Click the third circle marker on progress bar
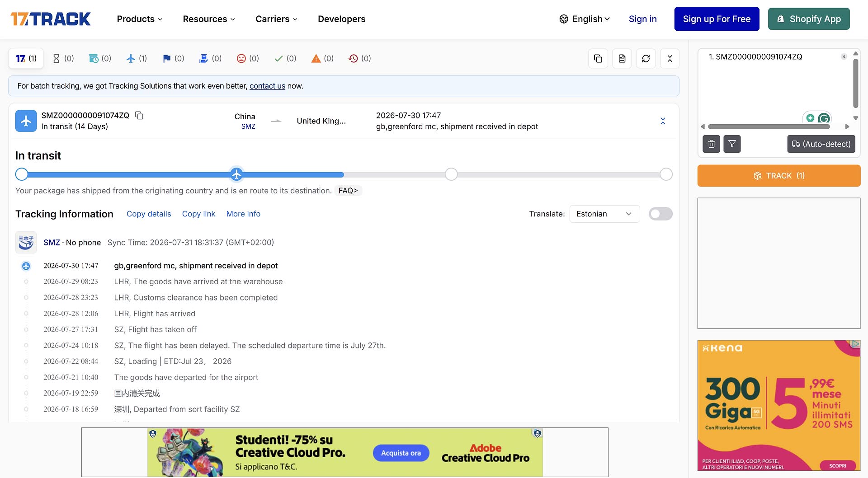This screenshot has height=478, width=868. (451, 174)
